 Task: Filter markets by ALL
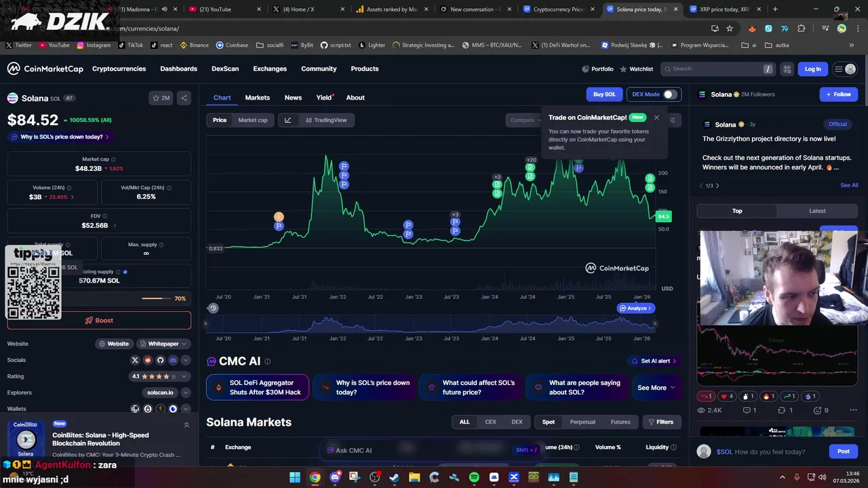point(465,422)
